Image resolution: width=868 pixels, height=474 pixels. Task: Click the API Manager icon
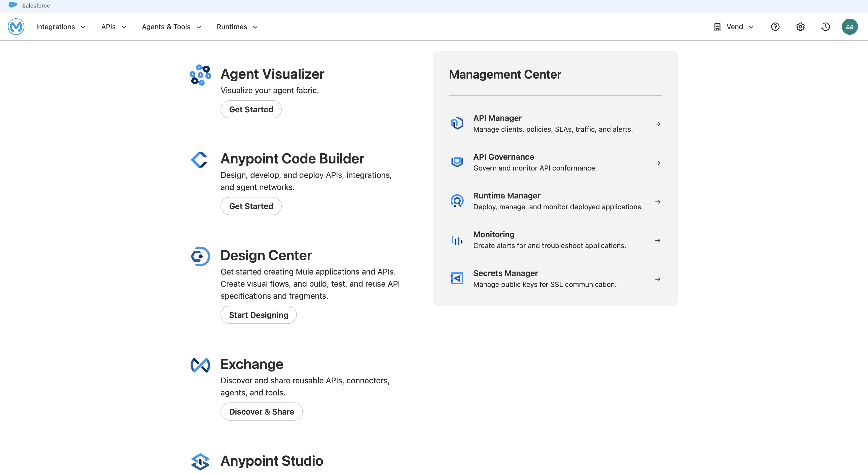point(457,123)
